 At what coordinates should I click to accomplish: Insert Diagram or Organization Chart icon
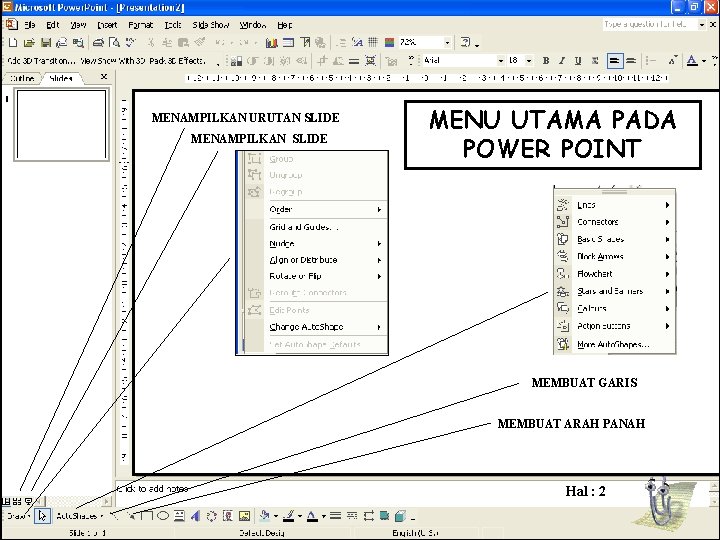click(x=211, y=516)
